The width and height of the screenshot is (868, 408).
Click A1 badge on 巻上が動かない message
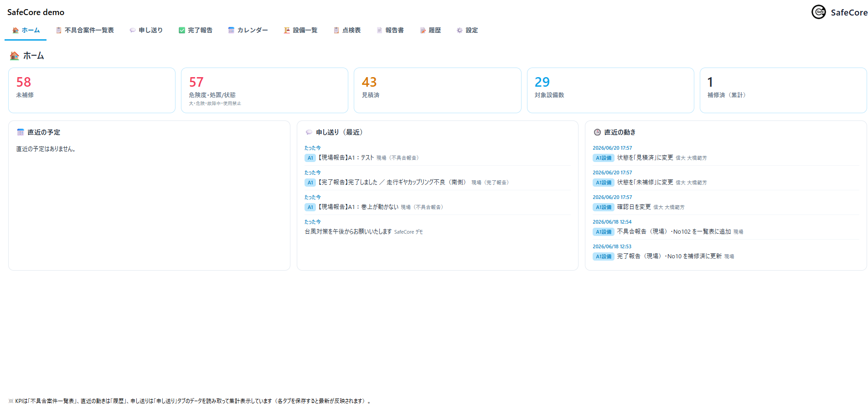(x=310, y=207)
